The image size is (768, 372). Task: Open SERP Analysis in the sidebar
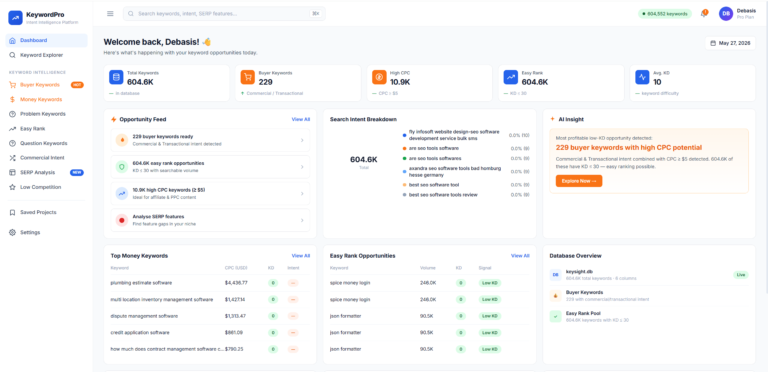click(x=47, y=172)
